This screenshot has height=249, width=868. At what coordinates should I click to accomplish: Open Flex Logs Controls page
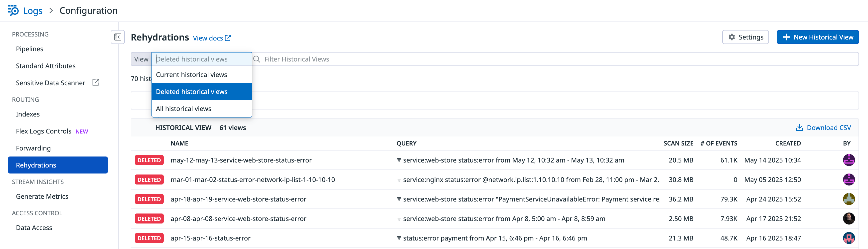coord(43,131)
